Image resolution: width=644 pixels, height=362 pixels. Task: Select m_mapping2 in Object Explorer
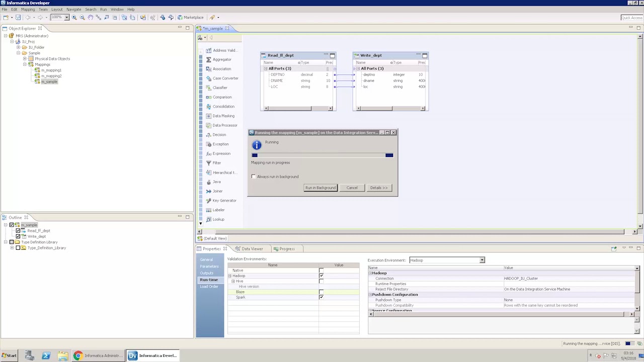tap(51, 76)
